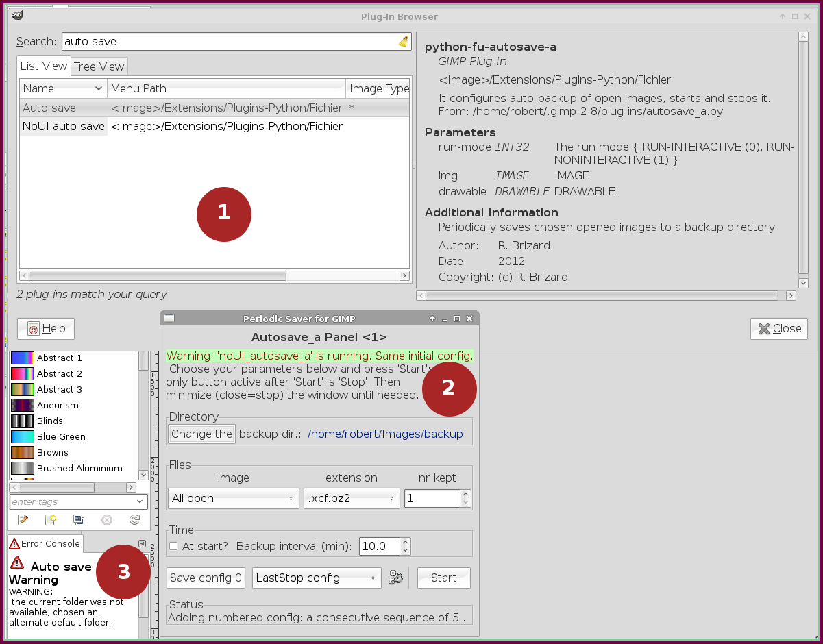Click the Image Type column header
823x644 pixels.
[378, 88]
